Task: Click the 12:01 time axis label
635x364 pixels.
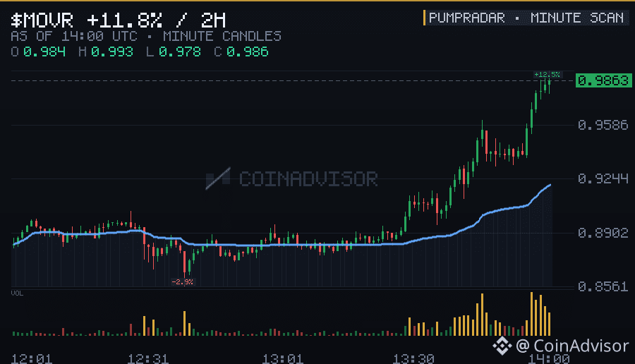Action: point(32,359)
